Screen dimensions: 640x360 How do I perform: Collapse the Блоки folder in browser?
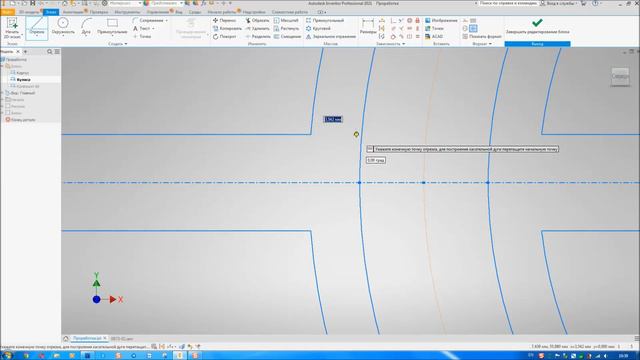coord(2,66)
